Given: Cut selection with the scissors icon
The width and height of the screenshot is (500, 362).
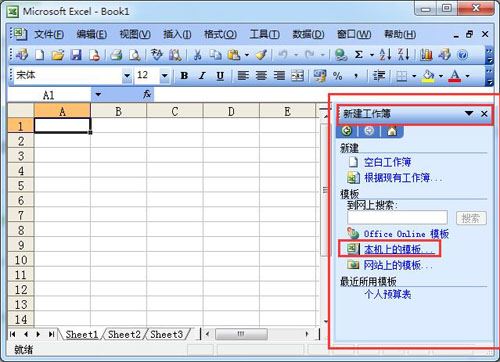Looking at the screenshot, I should click(x=197, y=55).
